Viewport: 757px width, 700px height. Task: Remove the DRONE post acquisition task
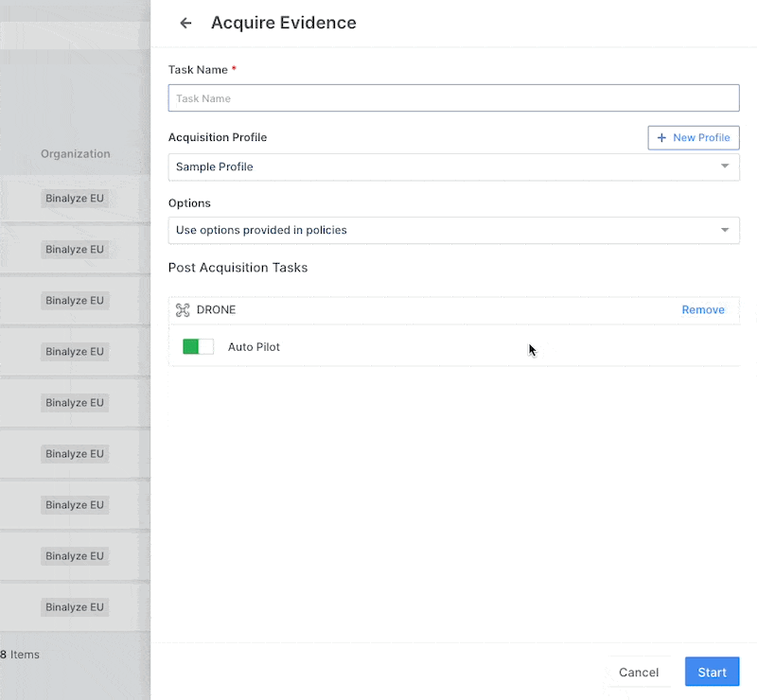703,310
